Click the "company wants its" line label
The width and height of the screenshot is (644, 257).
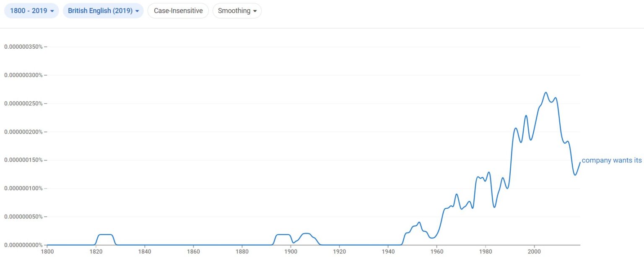point(612,160)
